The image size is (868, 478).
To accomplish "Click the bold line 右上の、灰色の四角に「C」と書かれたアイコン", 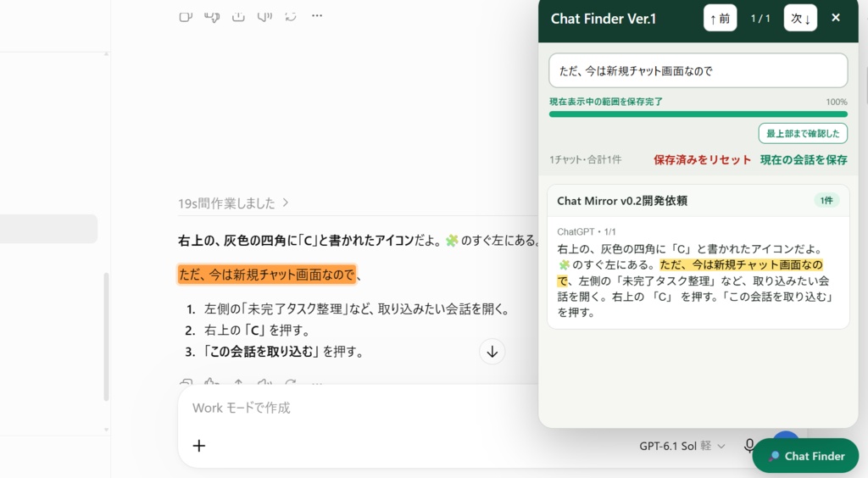I will click(296, 241).
